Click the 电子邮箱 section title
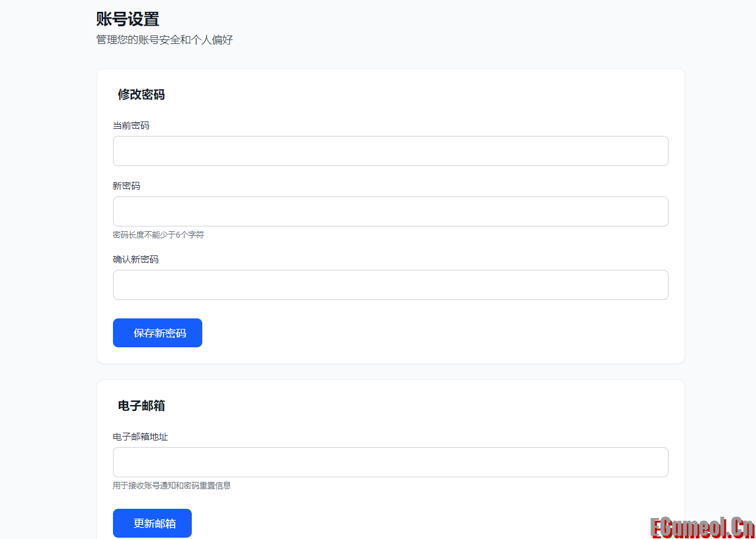Viewport: 756px width, 539px height. pos(141,406)
